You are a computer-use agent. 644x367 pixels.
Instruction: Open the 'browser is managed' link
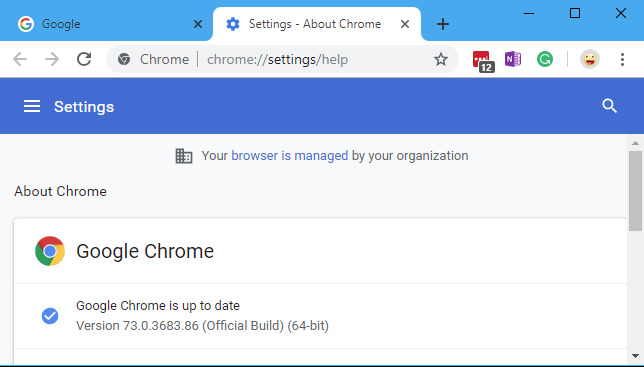[290, 156]
